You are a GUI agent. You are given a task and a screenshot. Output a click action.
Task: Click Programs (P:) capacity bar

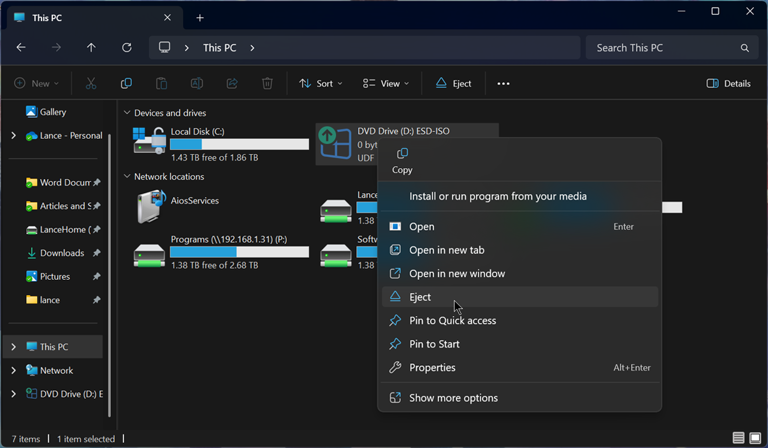tap(240, 252)
